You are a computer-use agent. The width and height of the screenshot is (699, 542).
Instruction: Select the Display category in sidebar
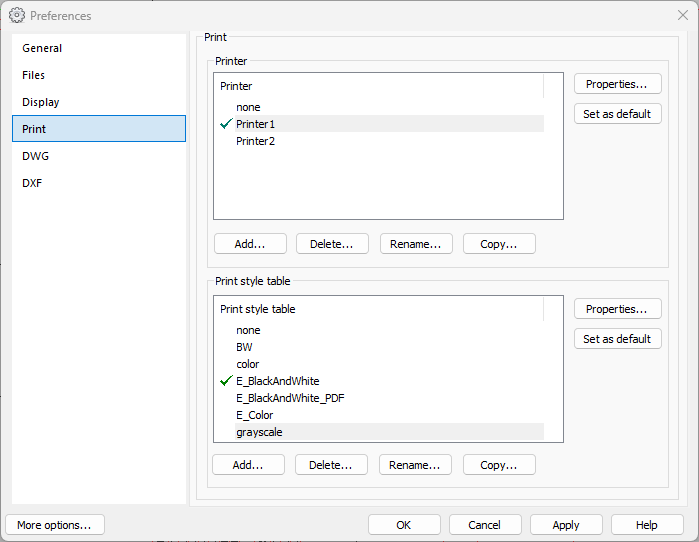(x=41, y=102)
